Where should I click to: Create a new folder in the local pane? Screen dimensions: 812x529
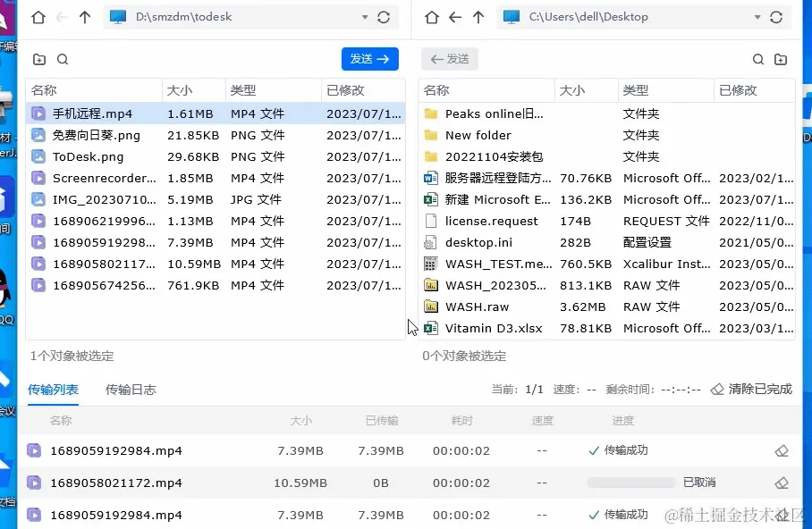coord(39,59)
